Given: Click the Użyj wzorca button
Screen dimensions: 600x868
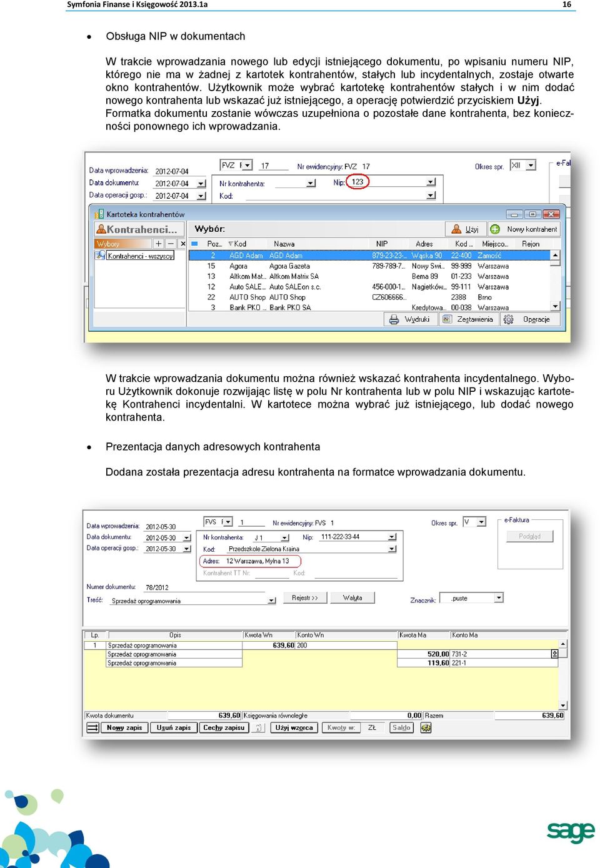Looking at the screenshot, I should click(294, 727).
